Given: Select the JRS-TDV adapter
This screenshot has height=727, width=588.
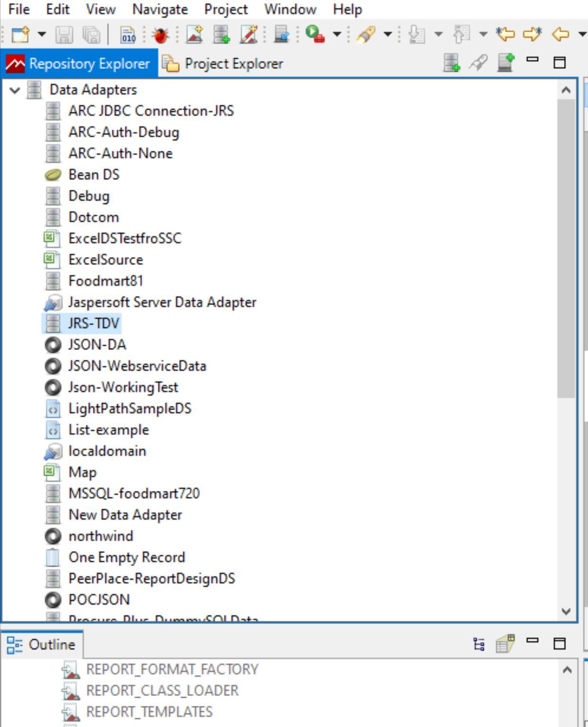Looking at the screenshot, I should 94,324.
